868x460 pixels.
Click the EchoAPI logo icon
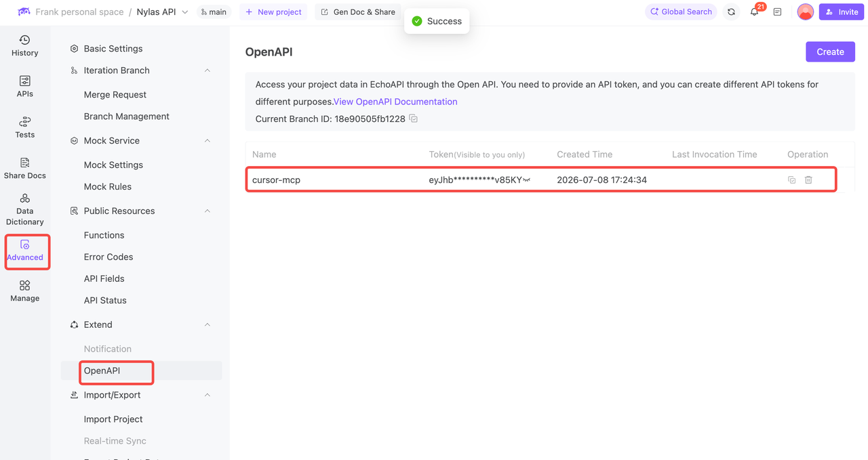tap(24, 12)
